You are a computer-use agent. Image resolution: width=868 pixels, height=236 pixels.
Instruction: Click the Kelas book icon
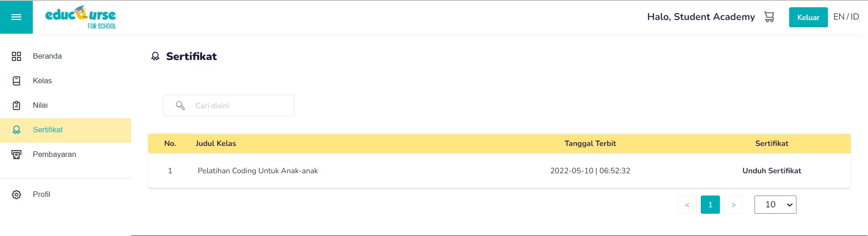16,81
